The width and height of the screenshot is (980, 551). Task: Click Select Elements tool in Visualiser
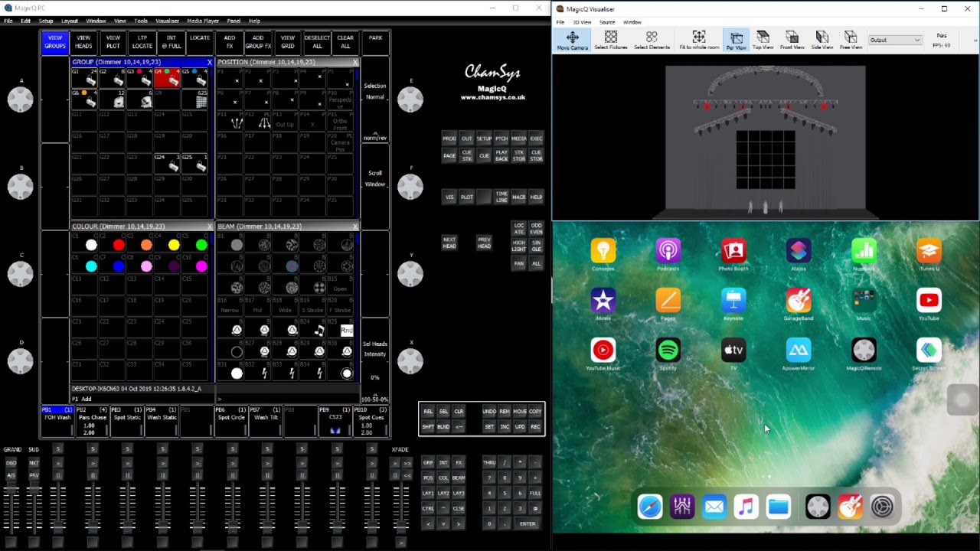tap(652, 41)
